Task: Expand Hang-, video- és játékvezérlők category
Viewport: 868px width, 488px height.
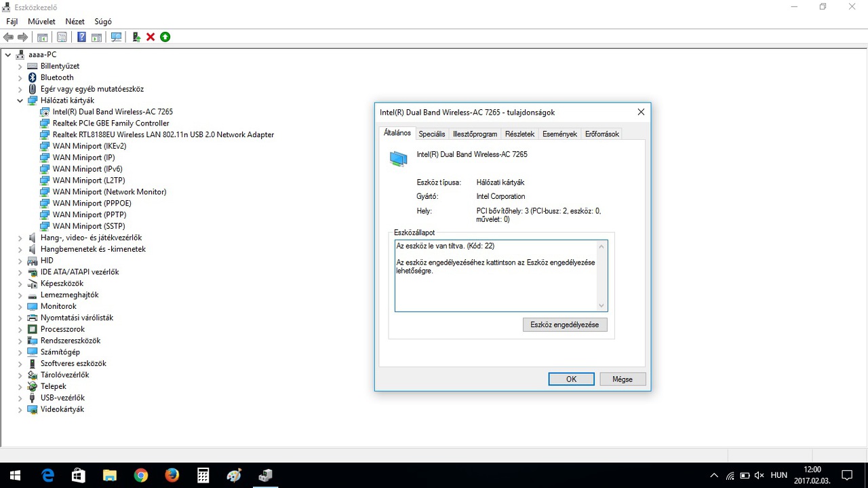Action: pos(20,238)
